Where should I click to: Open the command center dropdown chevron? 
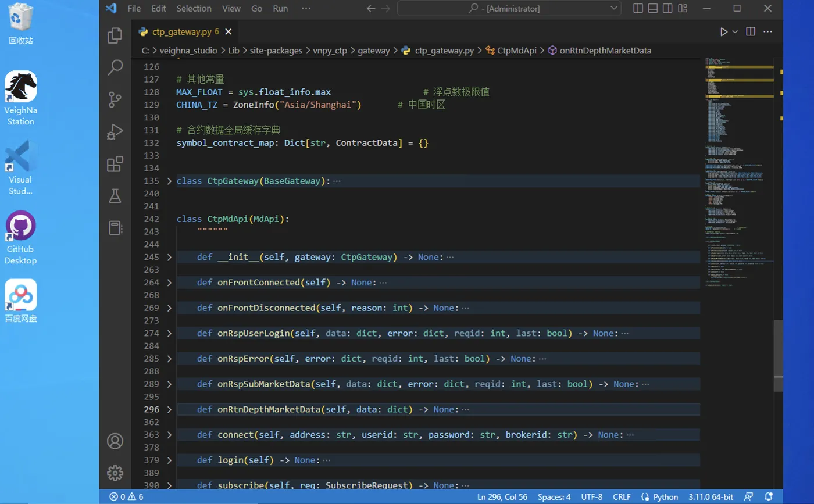(614, 8)
